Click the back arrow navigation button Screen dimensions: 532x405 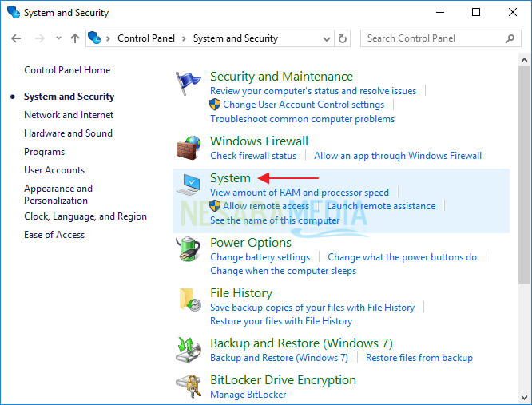pyautogui.click(x=16, y=38)
